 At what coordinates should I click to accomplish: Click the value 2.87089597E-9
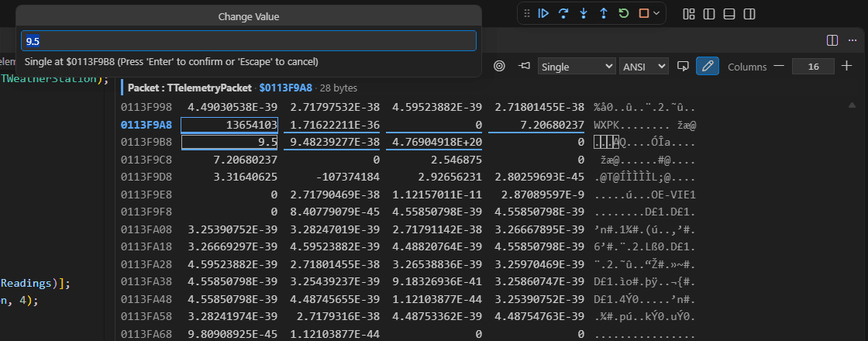[x=543, y=195]
